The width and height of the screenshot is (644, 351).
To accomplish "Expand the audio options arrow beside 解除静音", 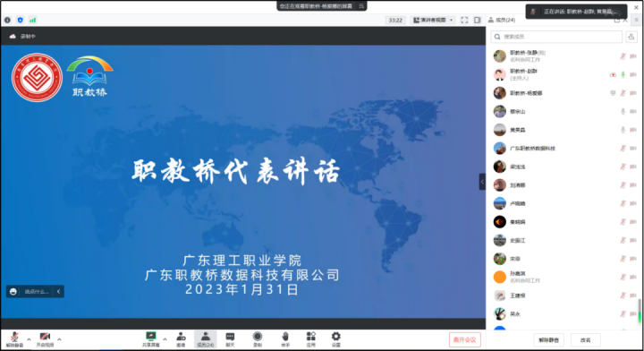I will click(x=29, y=339).
